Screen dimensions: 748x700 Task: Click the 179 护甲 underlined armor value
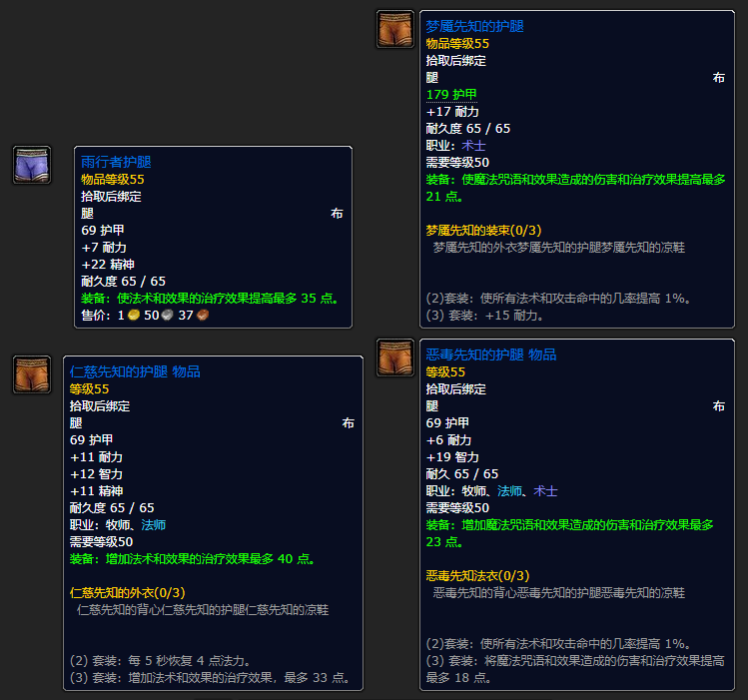click(451, 95)
